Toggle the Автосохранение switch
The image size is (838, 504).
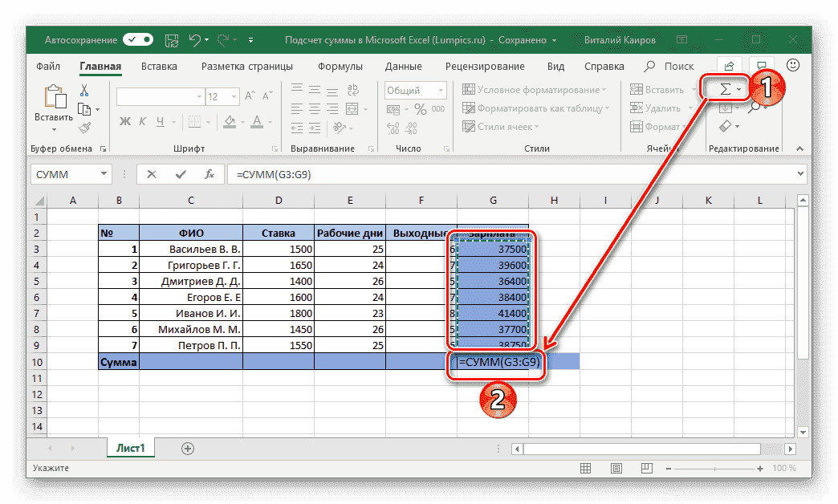[137, 39]
